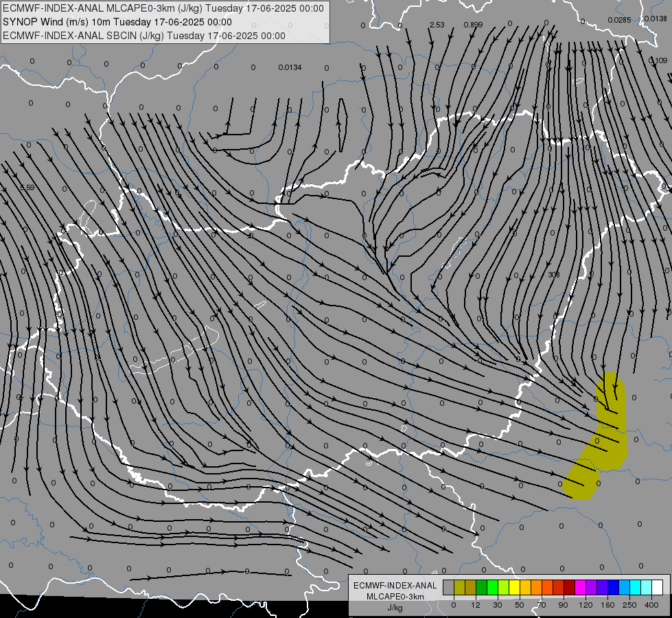Click the legend scale value 12

[475, 605]
